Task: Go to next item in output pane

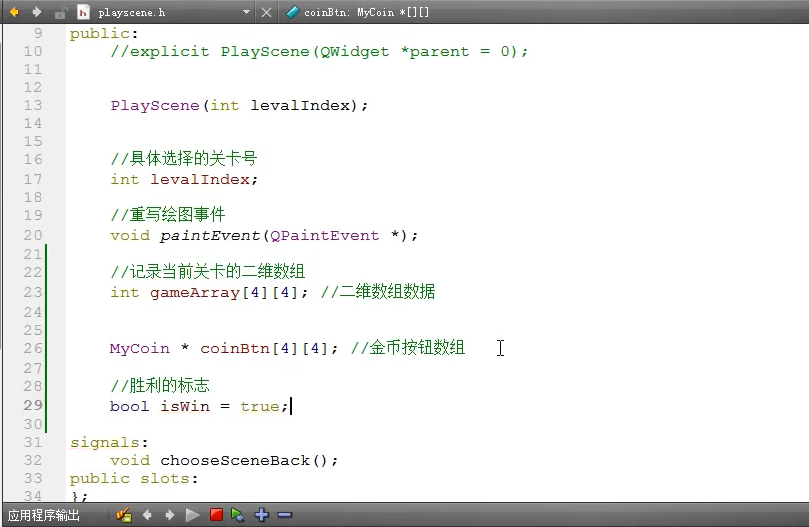Action: [x=170, y=515]
